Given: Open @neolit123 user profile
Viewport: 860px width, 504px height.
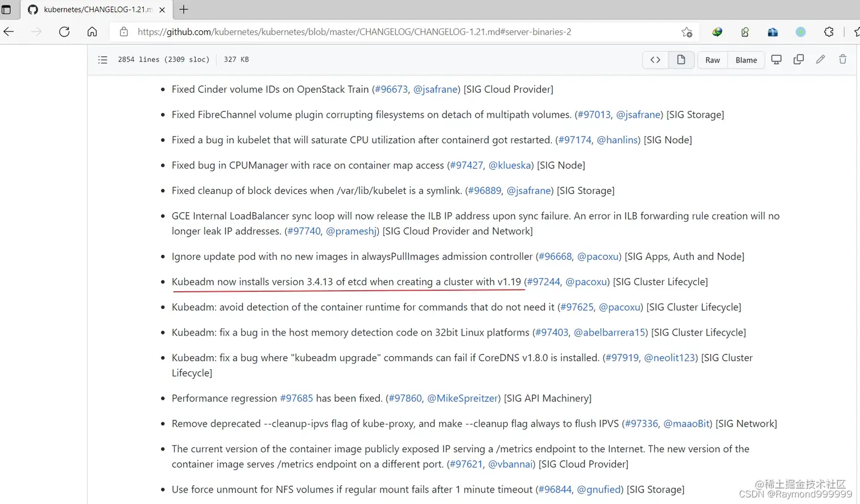Looking at the screenshot, I should click(x=669, y=358).
